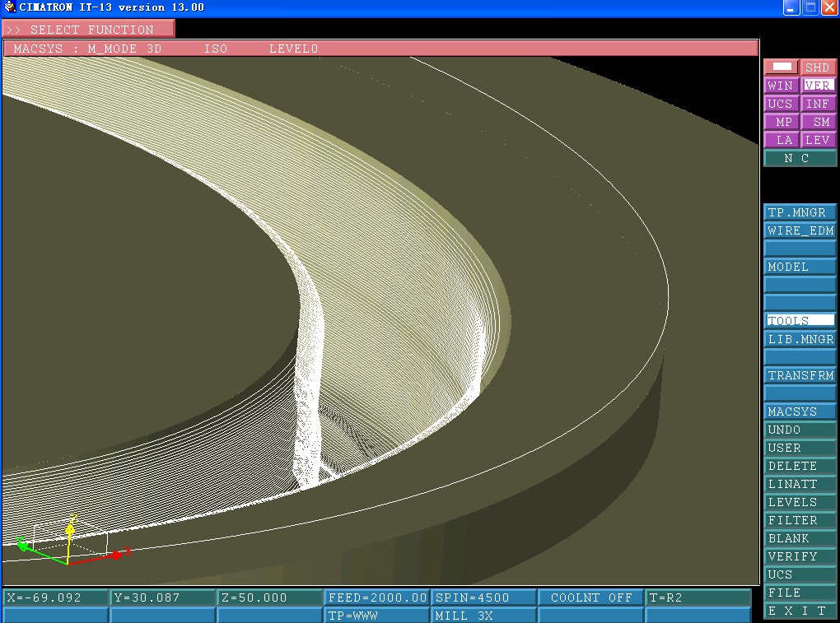Click the yellow Z axis arrow

(x=70, y=529)
